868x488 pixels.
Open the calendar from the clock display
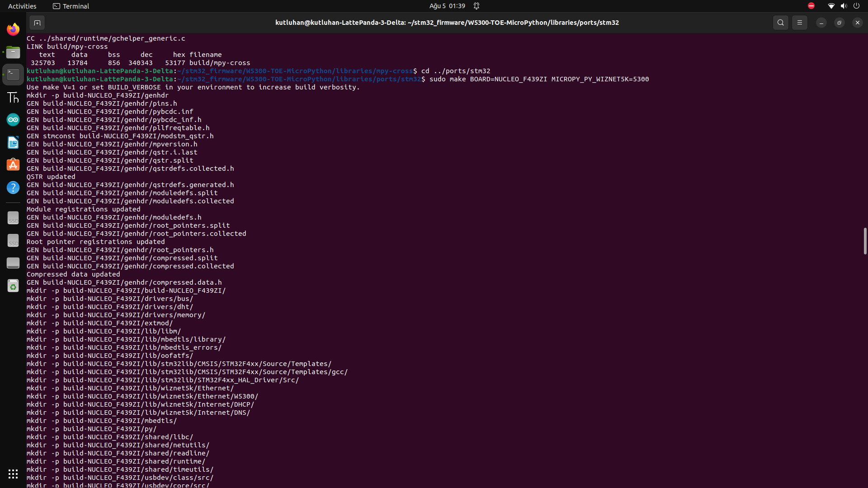[447, 6]
